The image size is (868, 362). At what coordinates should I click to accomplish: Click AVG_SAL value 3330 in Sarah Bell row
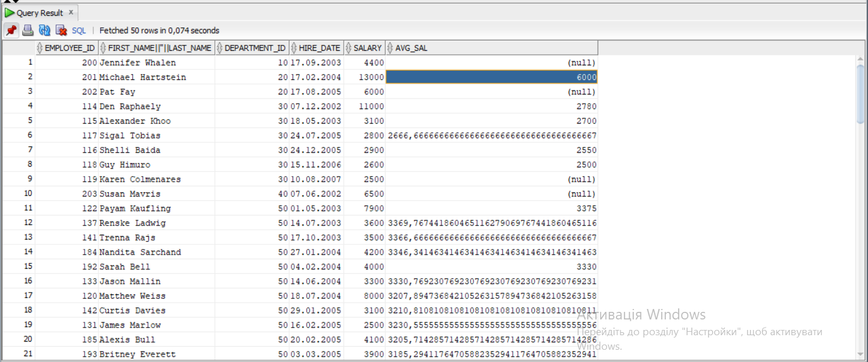click(492, 266)
